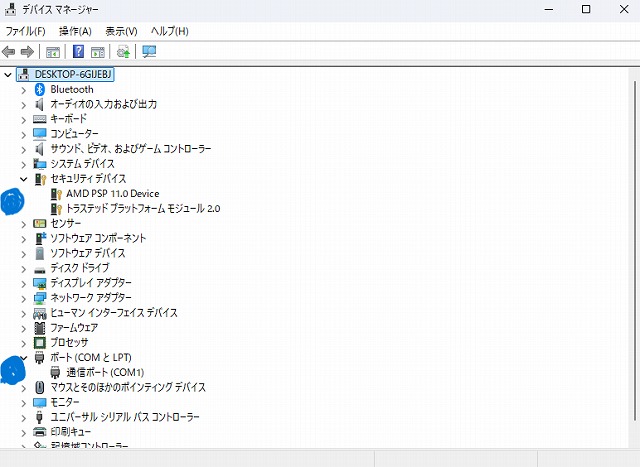Viewport: 640px width, 467px height.
Task: Expand the ディスプレイ アダプター category
Action: pyautogui.click(x=24, y=283)
